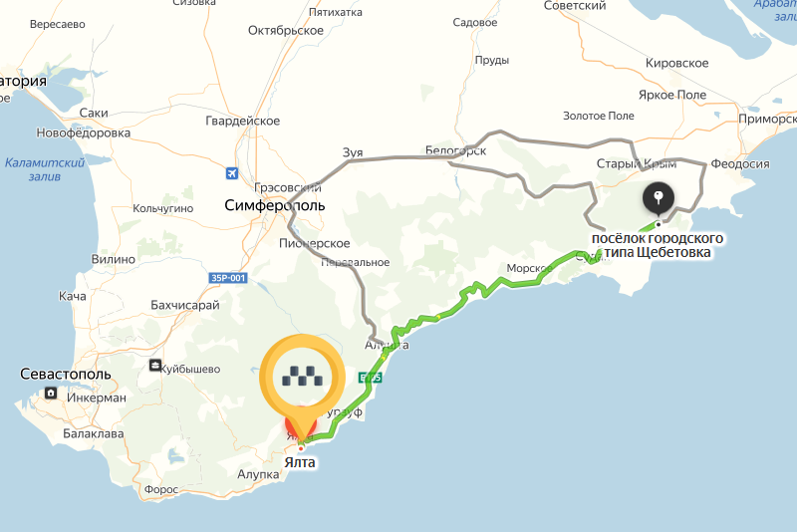This screenshot has height=532, width=797.
Task: Click the Алупка town label
Action: point(258,474)
